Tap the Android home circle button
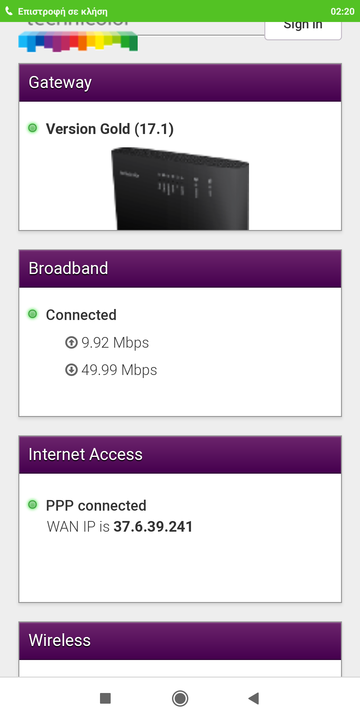 pos(180,698)
